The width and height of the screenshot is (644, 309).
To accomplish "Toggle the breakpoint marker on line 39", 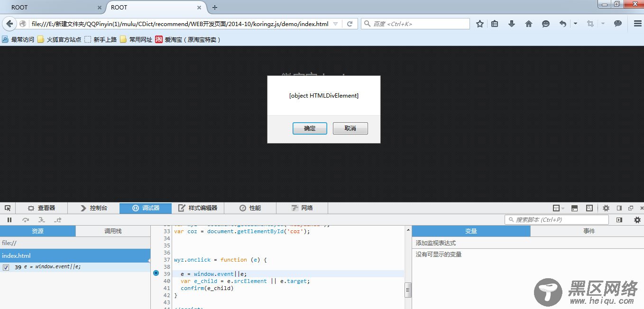I will click(x=156, y=273).
